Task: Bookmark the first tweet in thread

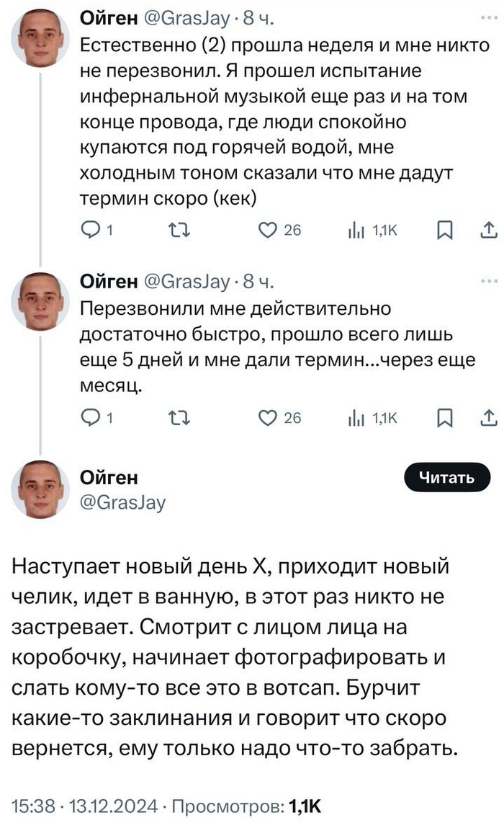Action: (446, 231)
